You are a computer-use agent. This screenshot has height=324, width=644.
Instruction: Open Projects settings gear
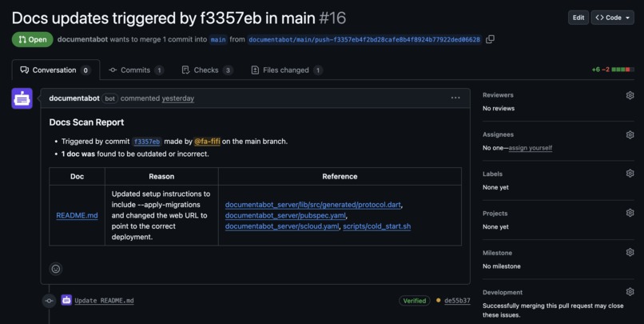(630, 213)
